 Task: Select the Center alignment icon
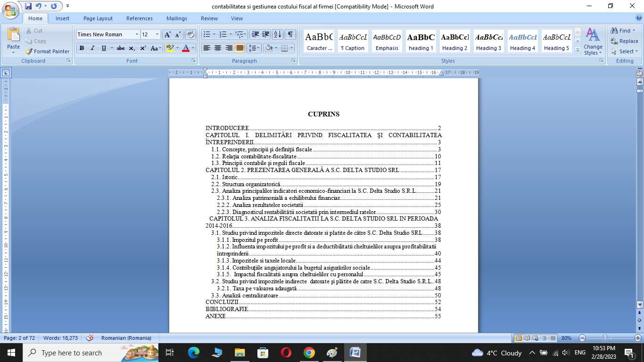[218, 48]
